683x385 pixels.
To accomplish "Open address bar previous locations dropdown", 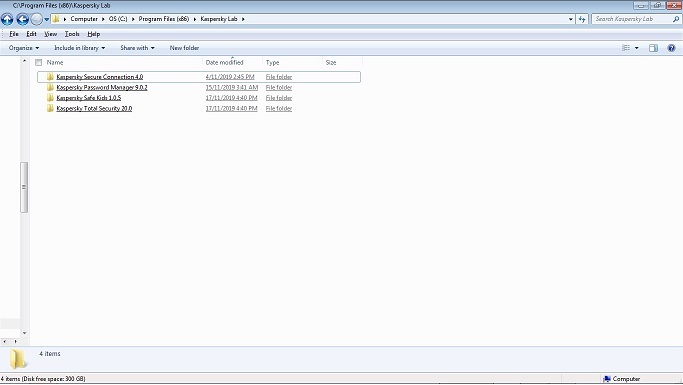I will click(x=571, y=19).
